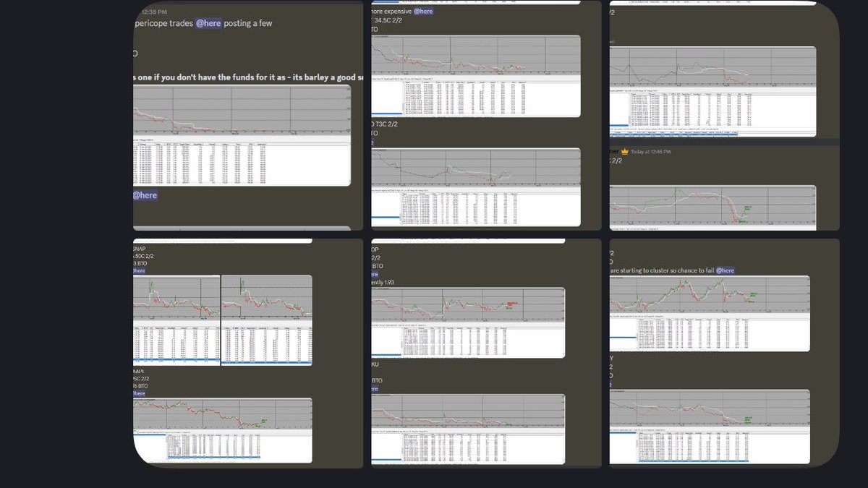This screenshot has height=488, width=868.
Task: Click the @here mention after "pericope trades"
Action: click(208, 23)
